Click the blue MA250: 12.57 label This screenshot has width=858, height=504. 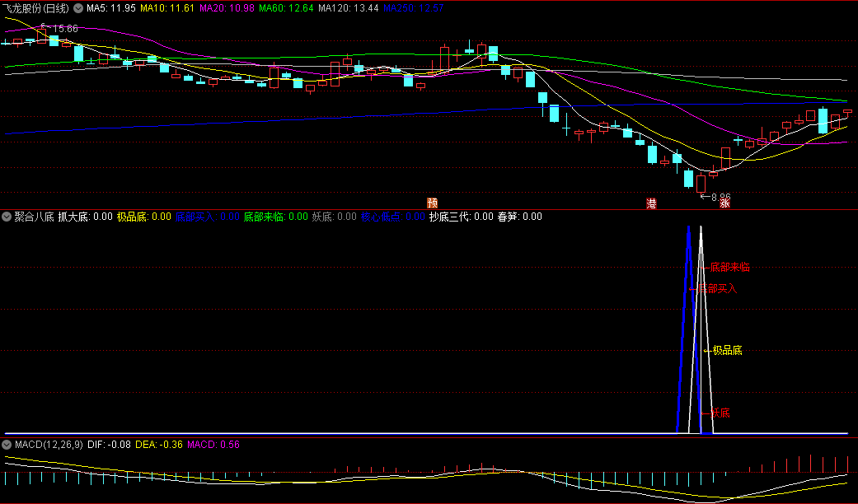tap(413, 8)
